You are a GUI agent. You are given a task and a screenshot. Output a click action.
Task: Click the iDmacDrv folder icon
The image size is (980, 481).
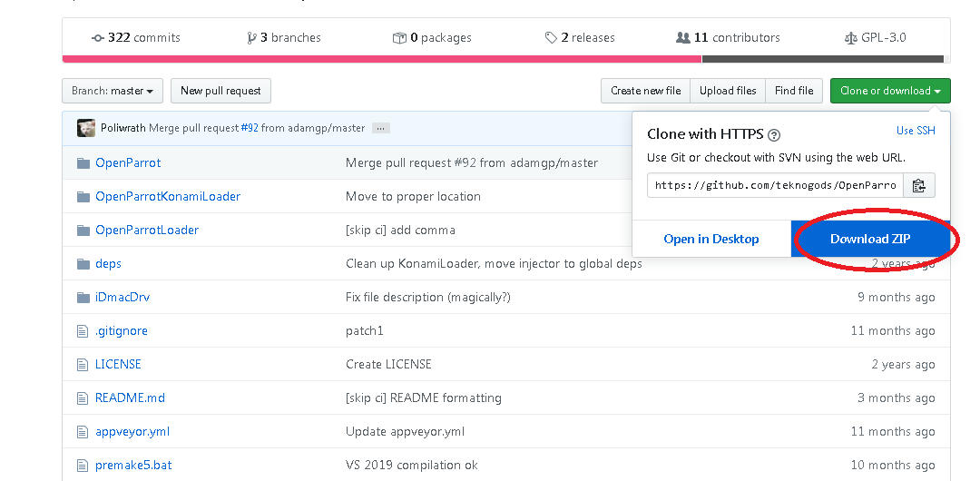click(83, 297)
